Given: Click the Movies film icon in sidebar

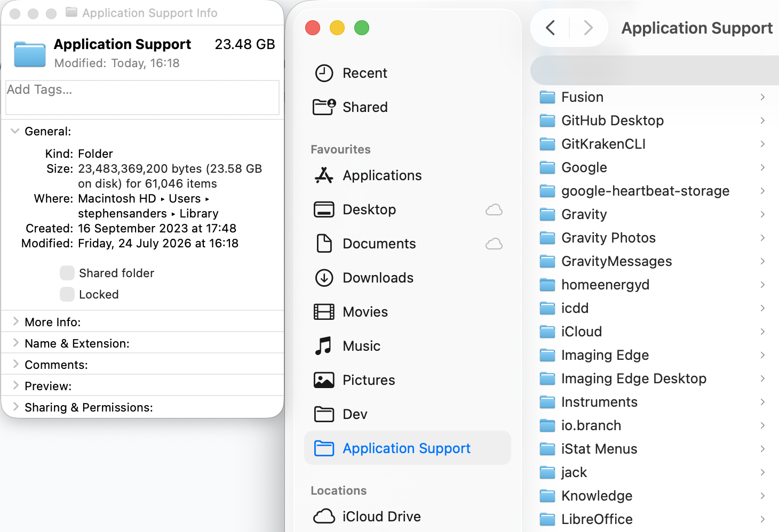Looking at the screenshot, I should click(324, 312).
